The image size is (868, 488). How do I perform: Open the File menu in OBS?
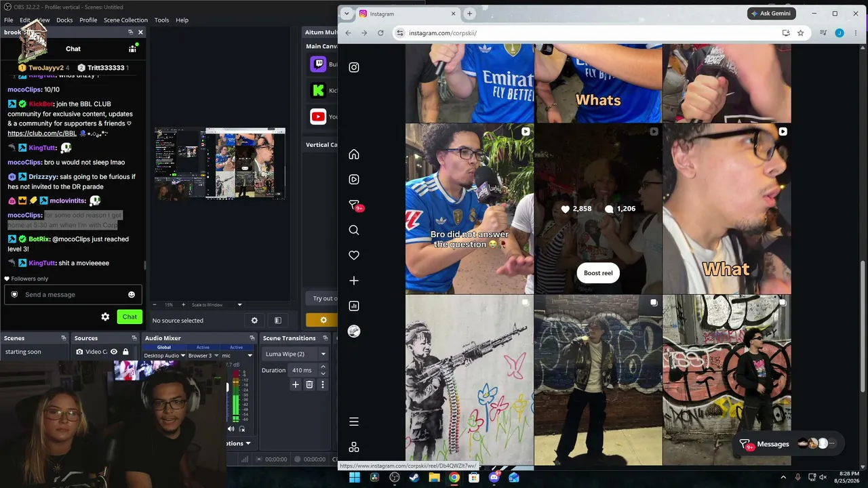[8, 20]
